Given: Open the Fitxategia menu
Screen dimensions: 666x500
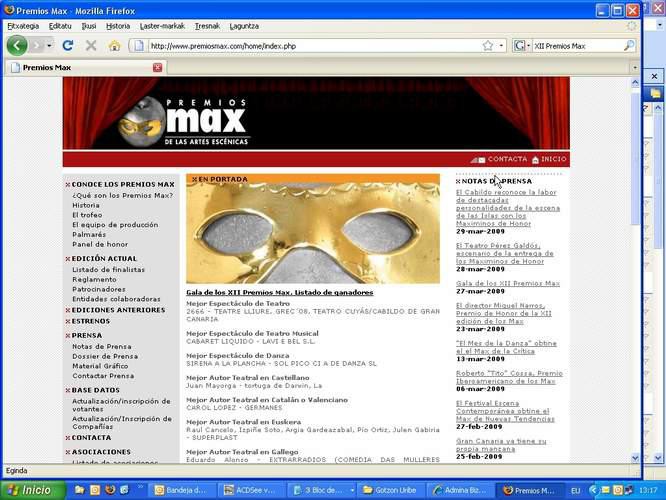Looking at the screenshot, I should point(23,26).
